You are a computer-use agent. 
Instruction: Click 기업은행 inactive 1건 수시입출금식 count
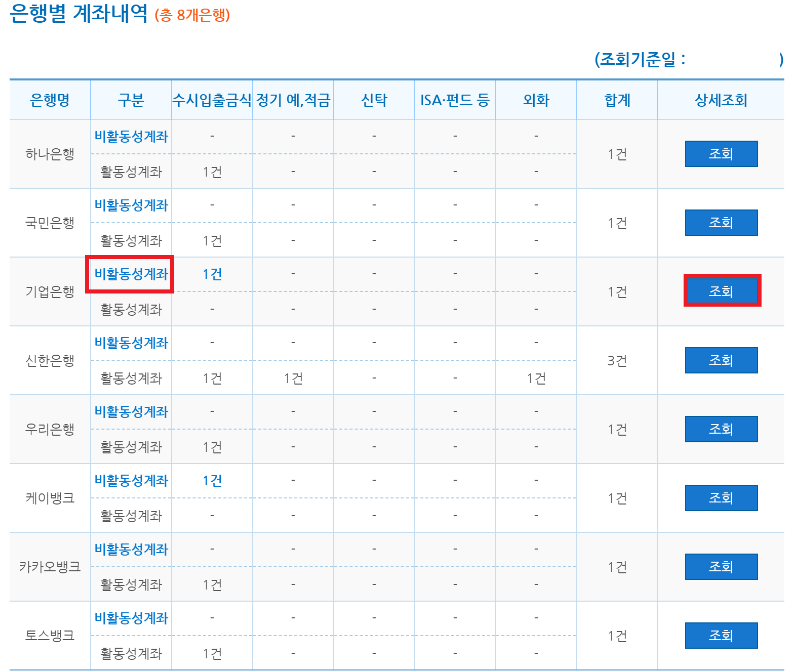(212, 274)
